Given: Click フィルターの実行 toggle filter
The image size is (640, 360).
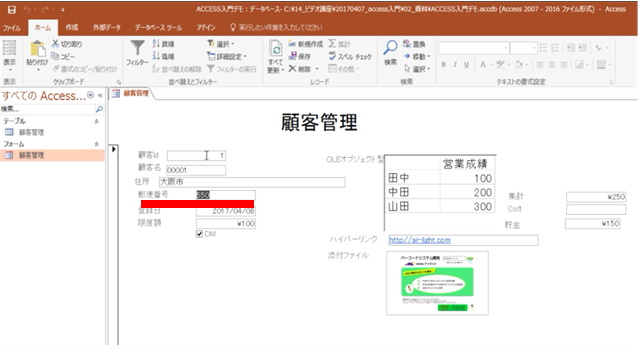Looking at the screenshot, I should point(232,69).
